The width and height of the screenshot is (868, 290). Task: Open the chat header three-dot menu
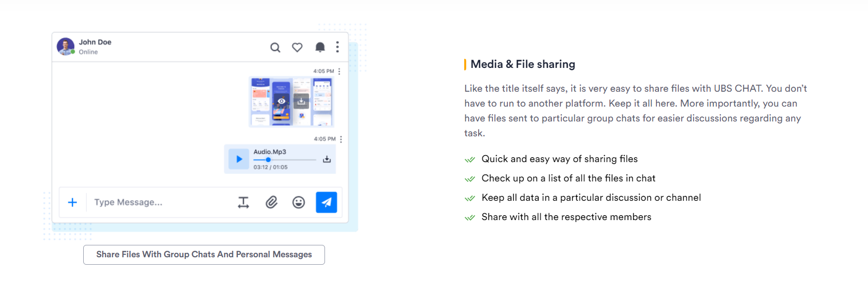[x=337, y=47]
